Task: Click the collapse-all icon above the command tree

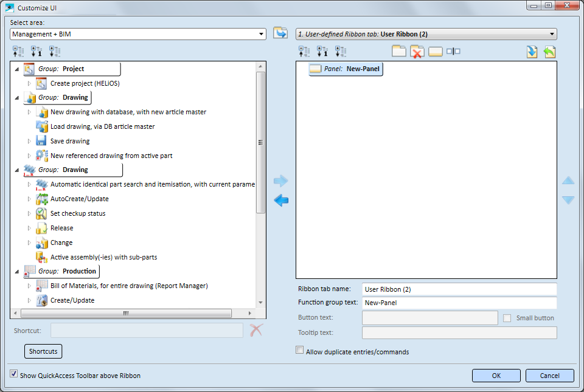Action: pos(18,51)
